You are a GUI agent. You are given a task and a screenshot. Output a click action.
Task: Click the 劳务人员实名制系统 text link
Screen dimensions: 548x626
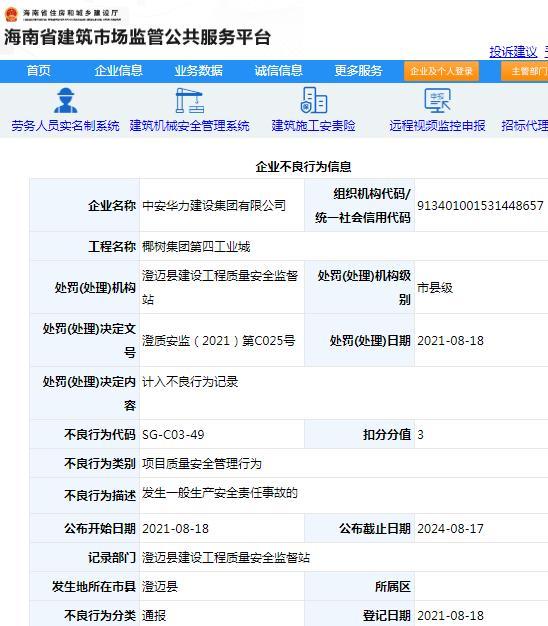(x=65, y=126)
